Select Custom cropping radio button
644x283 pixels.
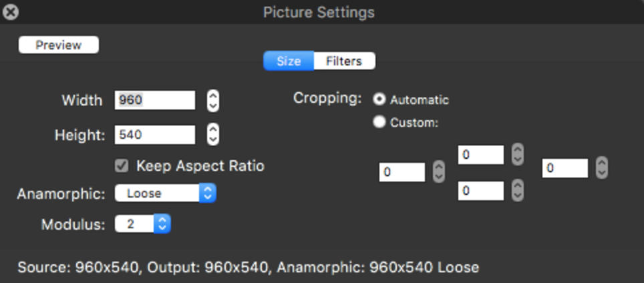point(379,122)
